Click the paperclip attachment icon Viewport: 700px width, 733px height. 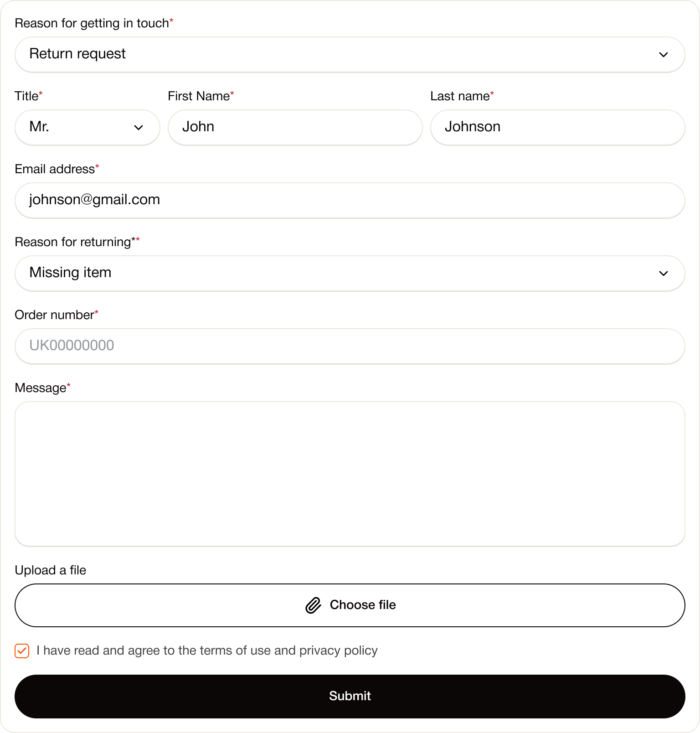pyautogui.click(x=313, y=605)
